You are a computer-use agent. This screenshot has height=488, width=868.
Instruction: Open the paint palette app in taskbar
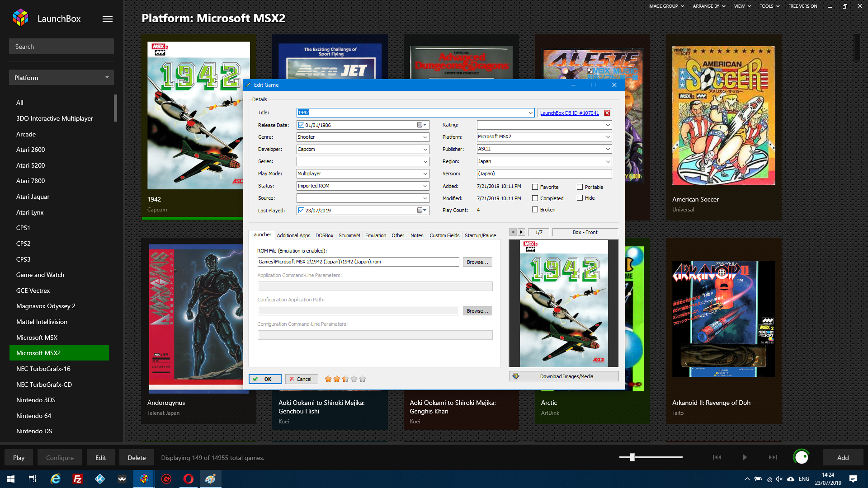pyautogui.click(x=210, y=479)
